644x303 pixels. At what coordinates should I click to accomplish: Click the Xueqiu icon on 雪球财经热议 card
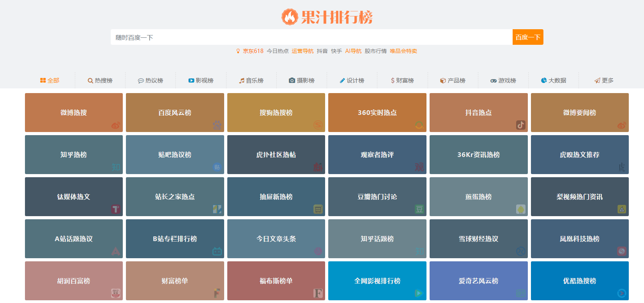(x=521, y=251)
